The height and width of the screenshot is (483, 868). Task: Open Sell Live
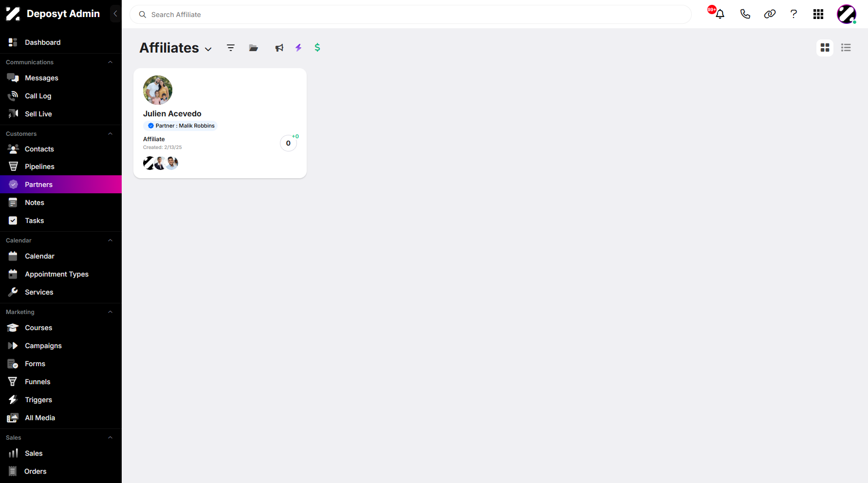pos(61,114)
